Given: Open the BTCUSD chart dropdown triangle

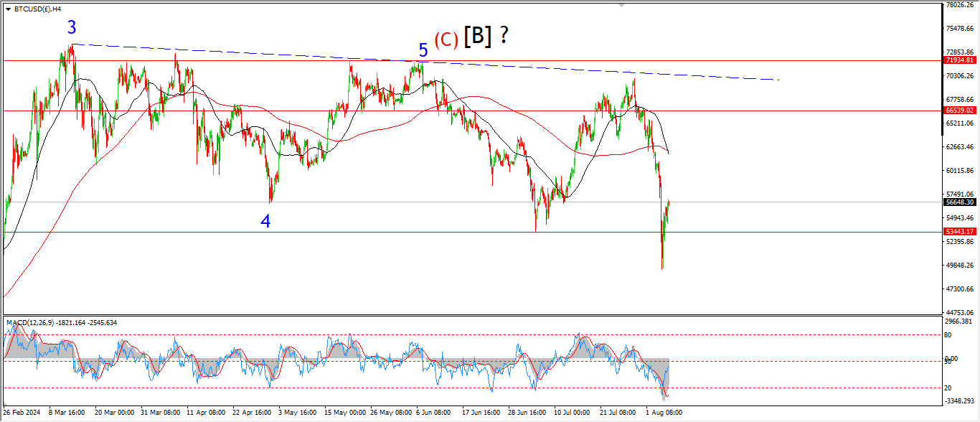Looking at the screenshot, I should click(8, 9).
